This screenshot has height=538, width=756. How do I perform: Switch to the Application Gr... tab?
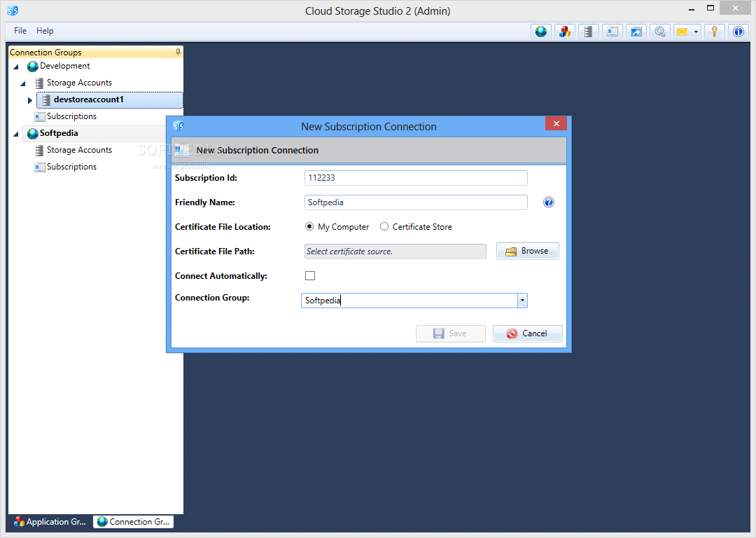[50, 522]
